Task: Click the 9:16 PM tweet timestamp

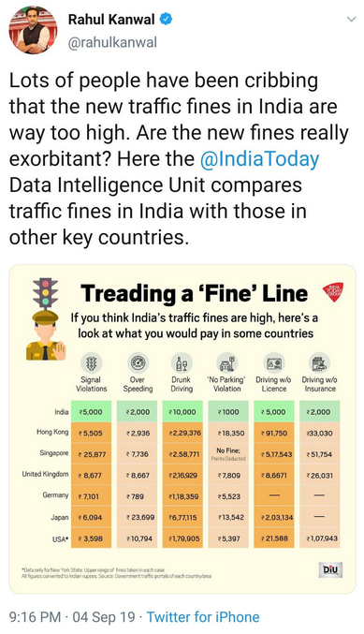Action: (35, 616)
